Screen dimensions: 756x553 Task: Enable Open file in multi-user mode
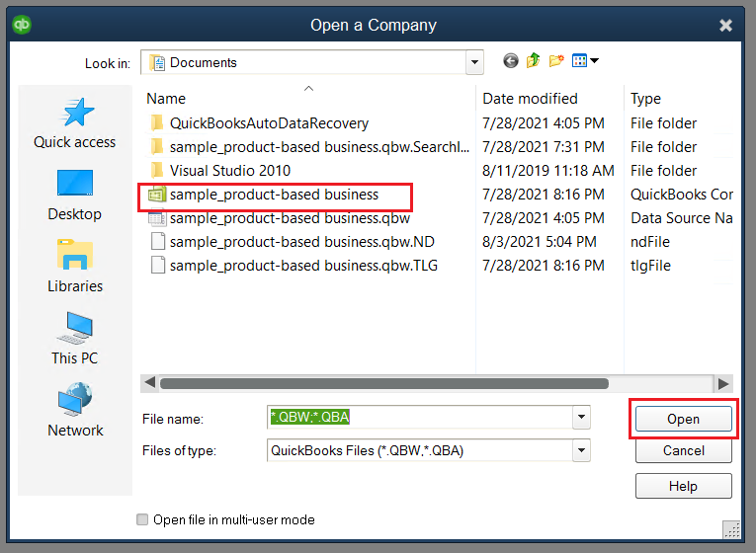click(x=143, y=519)
